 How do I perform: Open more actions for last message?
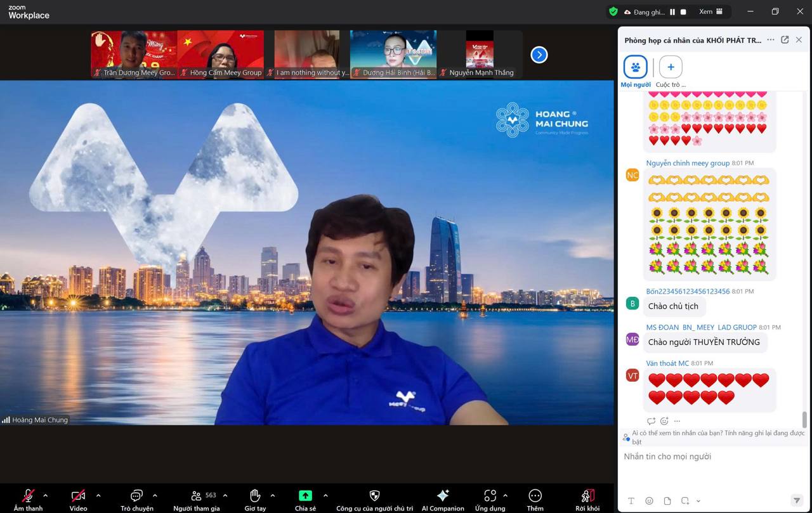coord(677,421)
